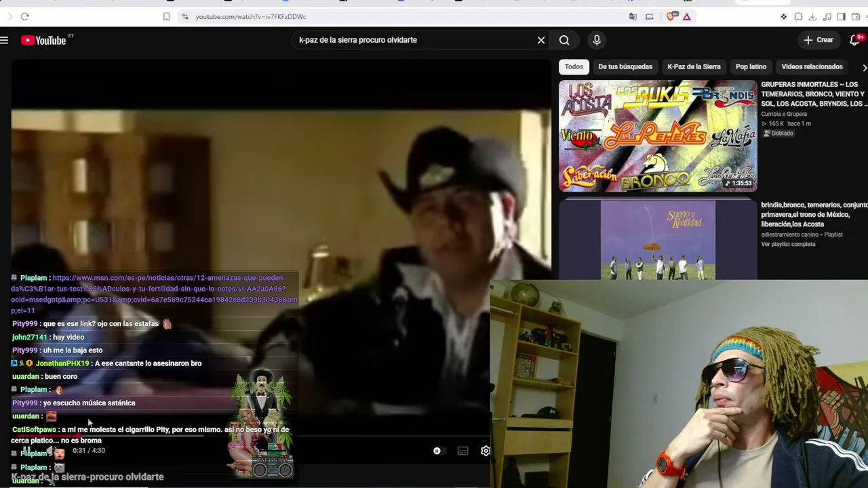Open the browser extensions puzzle icon

(x=798, y=16)
